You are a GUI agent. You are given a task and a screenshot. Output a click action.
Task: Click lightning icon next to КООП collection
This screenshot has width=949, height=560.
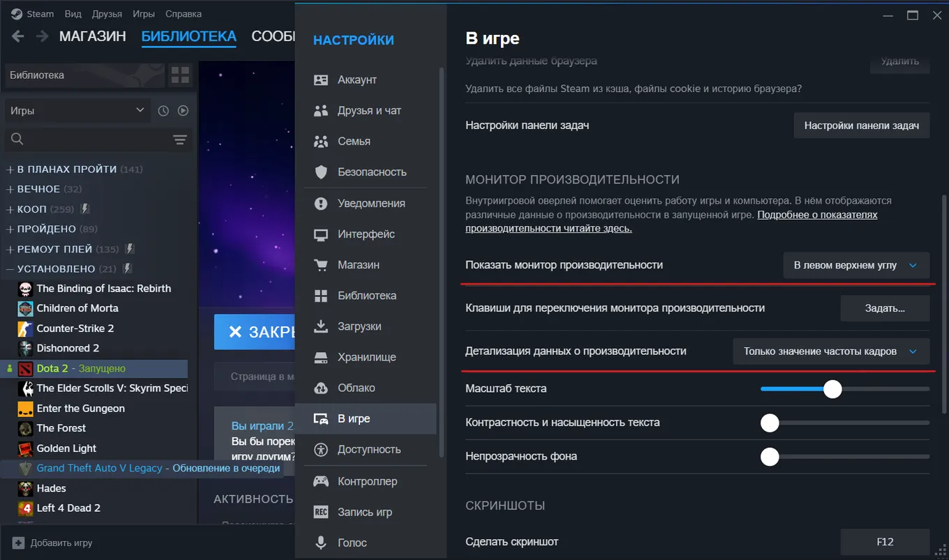pyautogui.click(x=85, y=209)
